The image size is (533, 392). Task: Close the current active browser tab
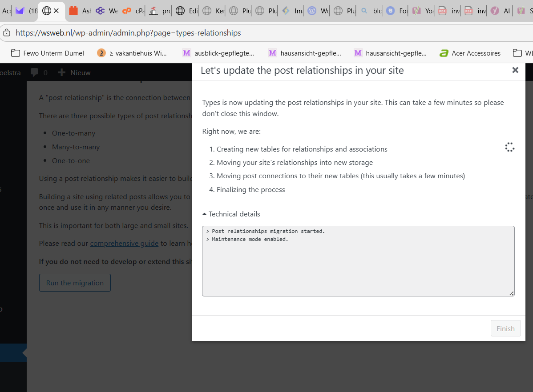point(56,11)
